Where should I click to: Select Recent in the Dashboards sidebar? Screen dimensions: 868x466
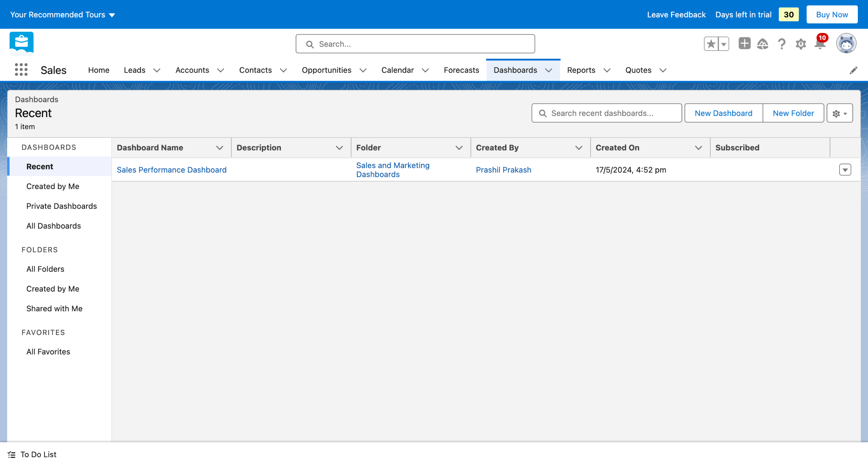(60, 167)
